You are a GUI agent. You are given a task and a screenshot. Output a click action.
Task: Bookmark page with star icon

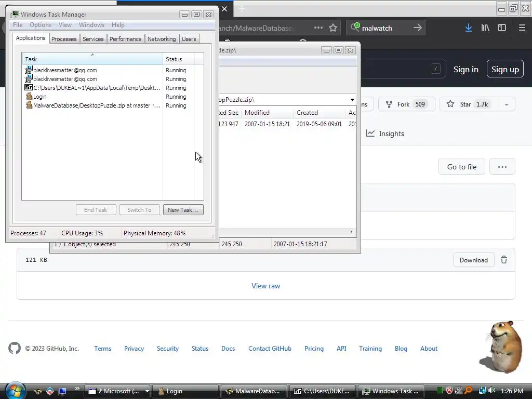(x=333, y=28)
